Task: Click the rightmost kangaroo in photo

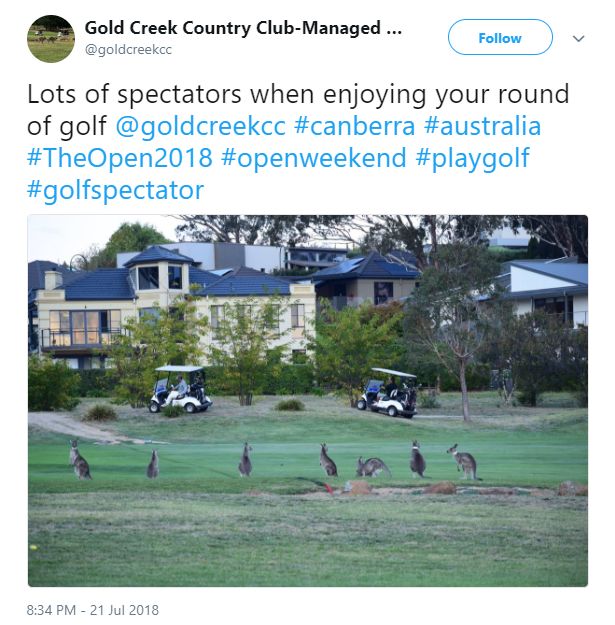Action: [x=464, y=462]
